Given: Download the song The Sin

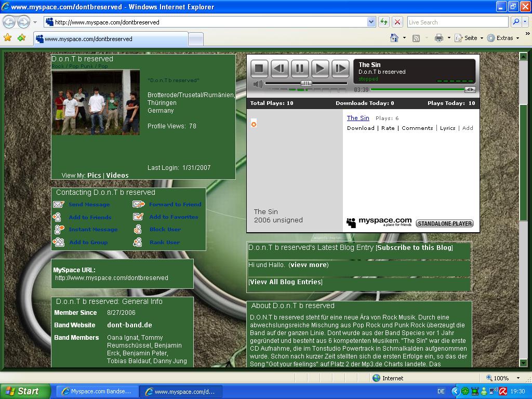Looking at the screenshot, I should (x=361, y=128).
